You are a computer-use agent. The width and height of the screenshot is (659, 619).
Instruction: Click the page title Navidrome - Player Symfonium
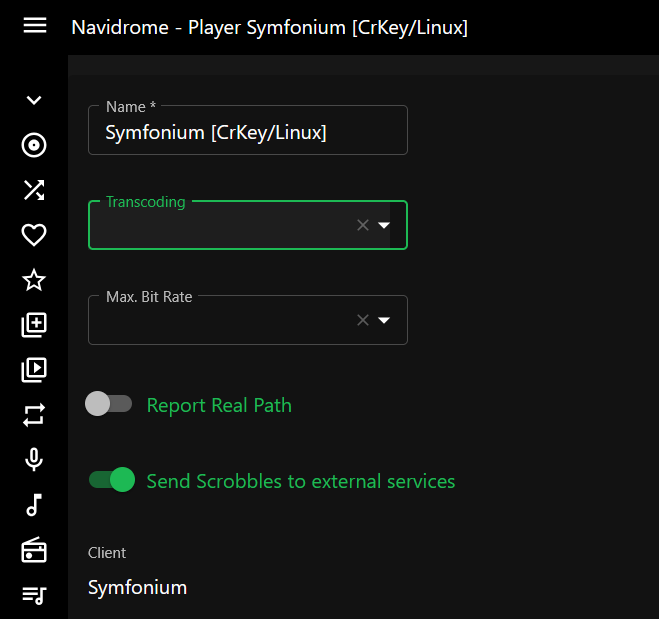tap(269, 28)
